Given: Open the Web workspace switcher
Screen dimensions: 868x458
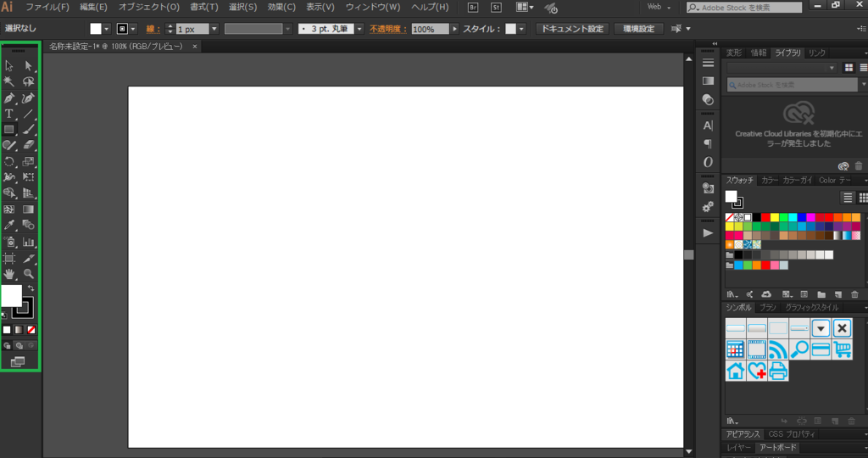Looking at the screenshot, I should 659,7.
